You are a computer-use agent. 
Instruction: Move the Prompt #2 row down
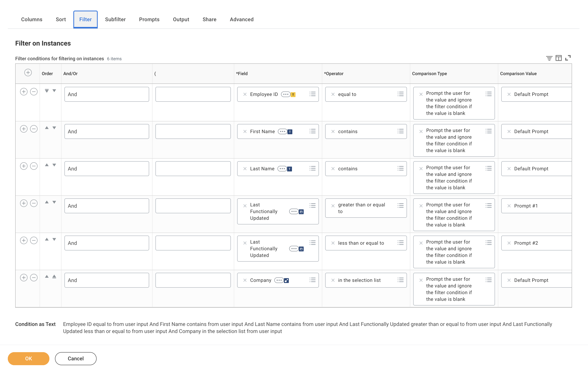(x=54, y=239)
